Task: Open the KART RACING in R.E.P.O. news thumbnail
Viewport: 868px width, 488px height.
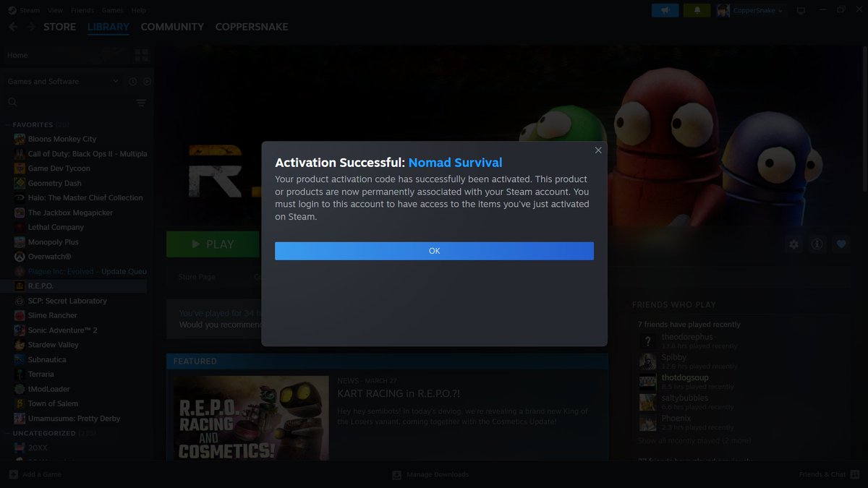Action: coord(251,418)
